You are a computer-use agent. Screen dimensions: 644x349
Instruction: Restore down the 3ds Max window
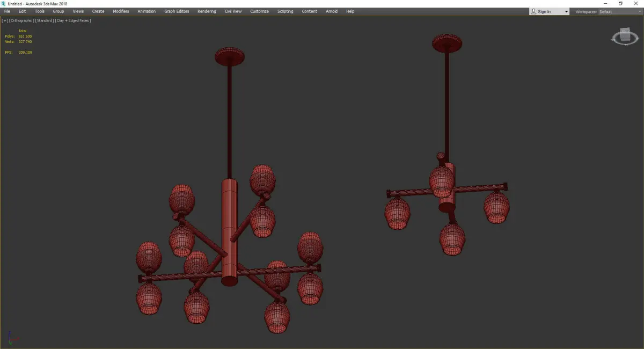pos(620,3)
